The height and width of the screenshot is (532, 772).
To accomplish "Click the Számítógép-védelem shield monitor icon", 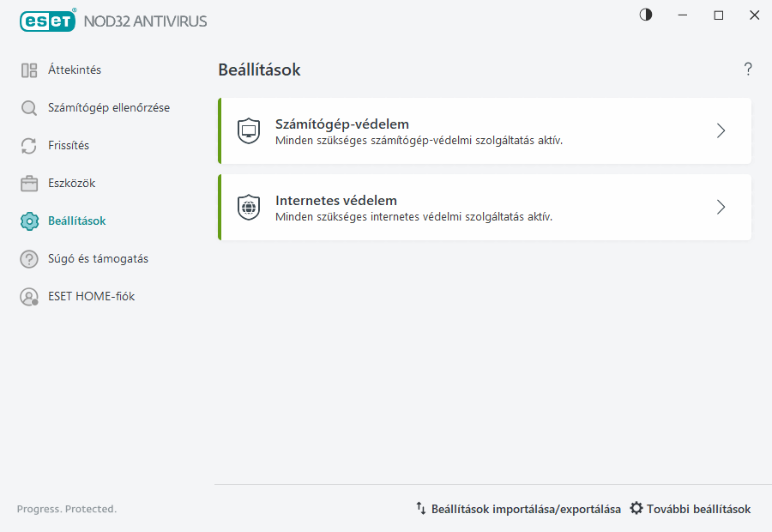I will tap(248, 130).
